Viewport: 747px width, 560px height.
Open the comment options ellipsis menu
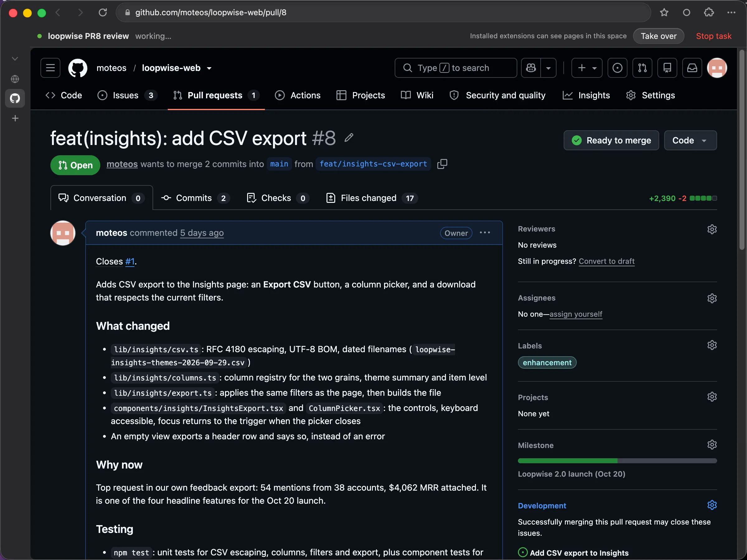[x=485, y=233]
